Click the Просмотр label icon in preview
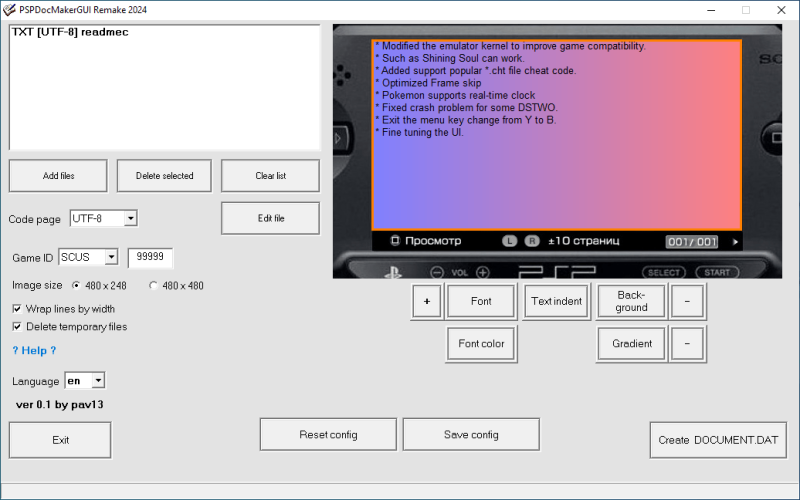Image resolution: width=800 pixels, height=500 pixels. [395, 240]
